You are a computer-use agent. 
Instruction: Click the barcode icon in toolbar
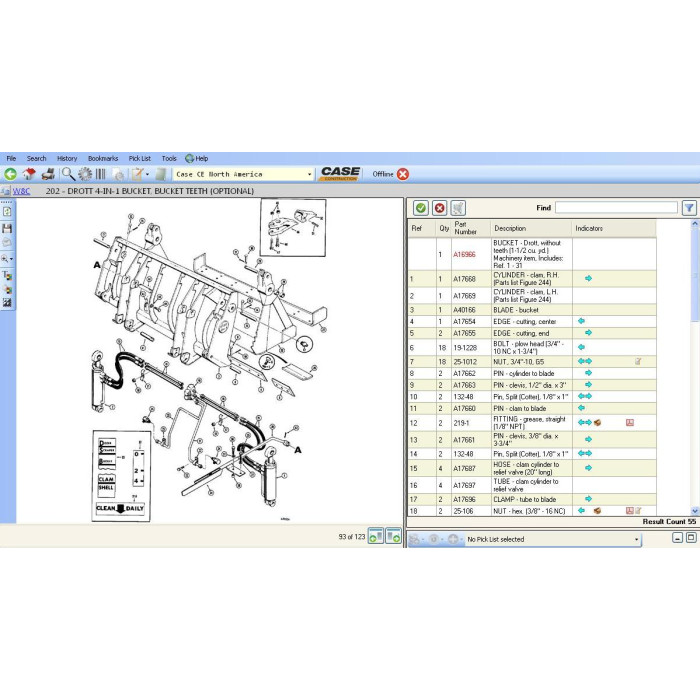101,174
